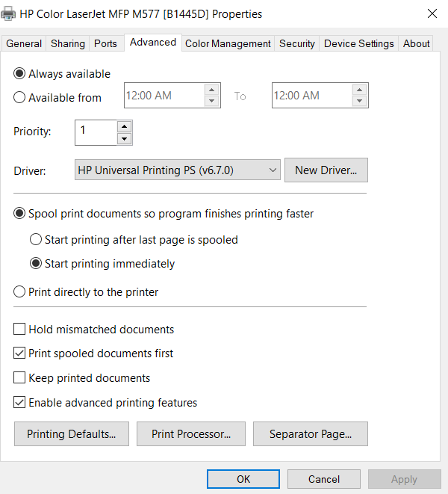448x494 pixels.
Task: Increase the end time with up arrow
Action: [360, 90]
